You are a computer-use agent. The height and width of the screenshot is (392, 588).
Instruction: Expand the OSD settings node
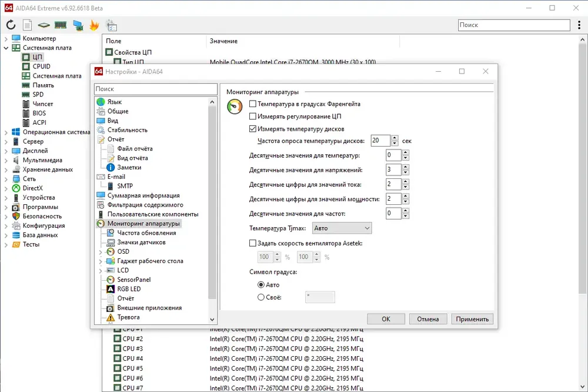(x=101, y=251)
